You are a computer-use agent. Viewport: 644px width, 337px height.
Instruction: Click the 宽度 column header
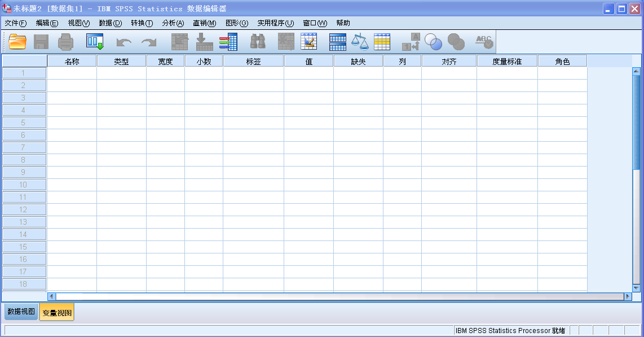(x=166, y=61)
